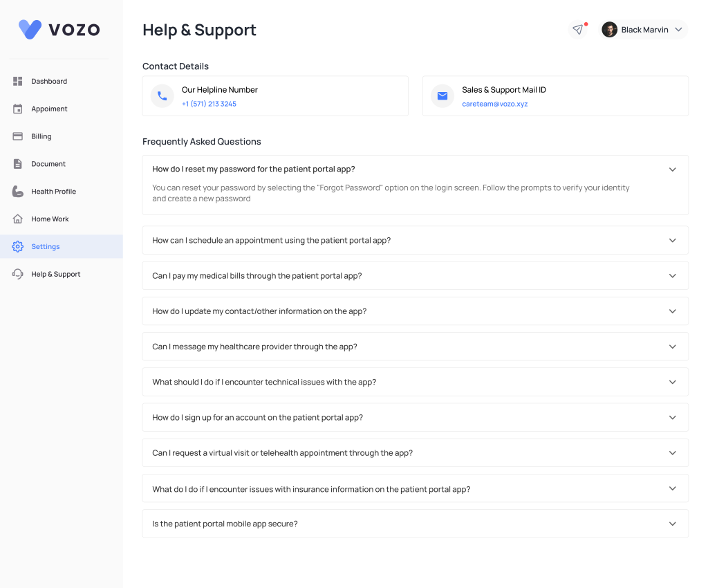
Task: Click the Vozo logo
Action: pos(59,29)
